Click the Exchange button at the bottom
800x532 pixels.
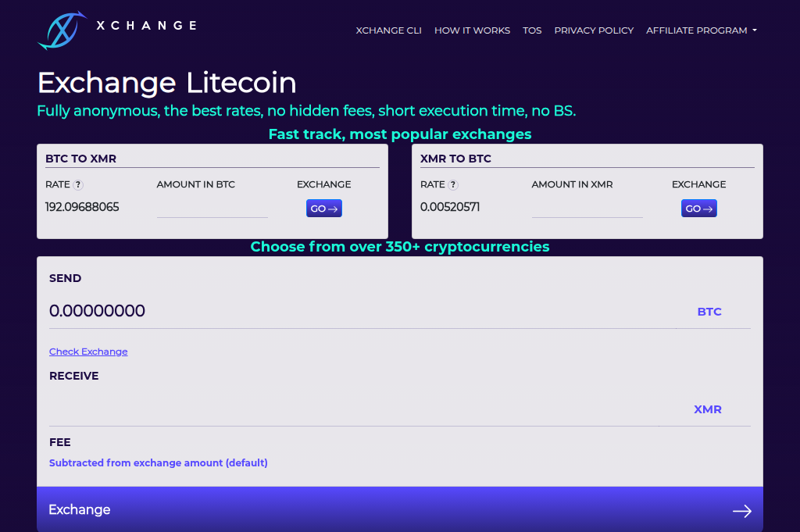pyautogui.click(x=80, y=509)
